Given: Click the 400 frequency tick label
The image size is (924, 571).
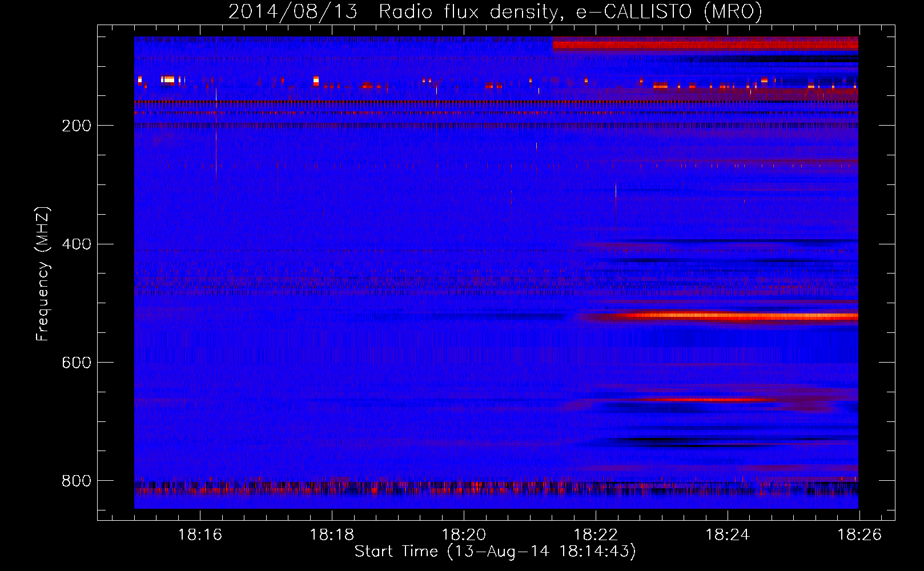Looking at the screenshot, I should pyautogui.click(x=76, y=244).
